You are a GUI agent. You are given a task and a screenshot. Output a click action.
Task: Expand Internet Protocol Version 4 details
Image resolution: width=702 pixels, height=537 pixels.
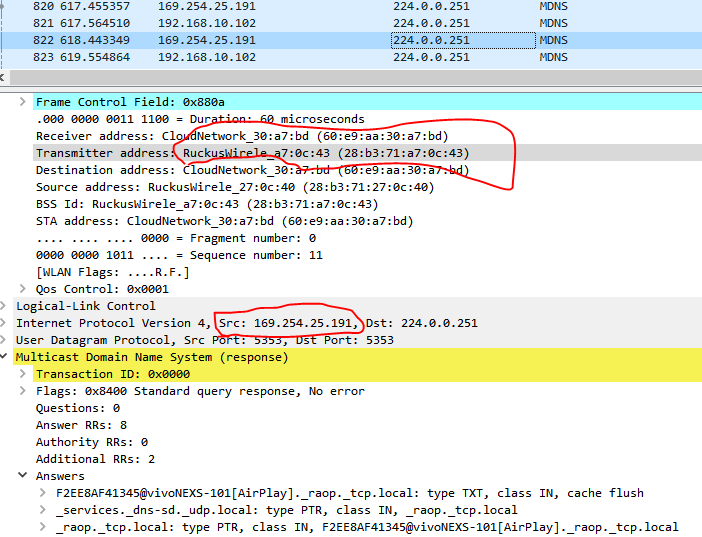[8, 323]
